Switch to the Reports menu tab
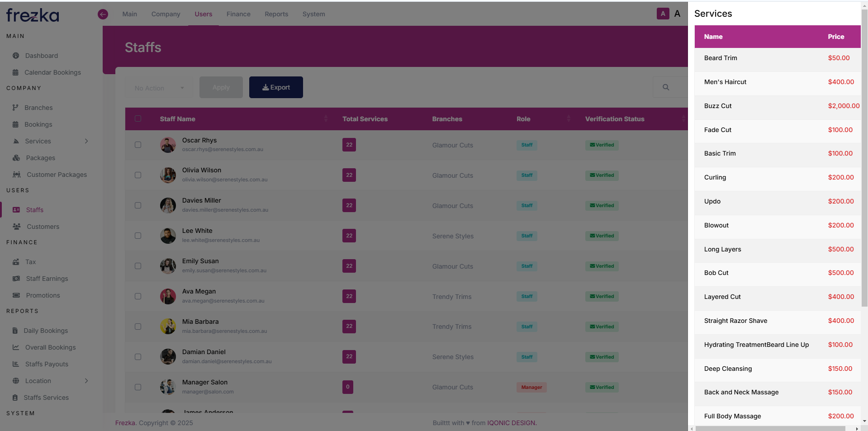The height and width of the screenshot is (431, 868). tap(276, 14)
